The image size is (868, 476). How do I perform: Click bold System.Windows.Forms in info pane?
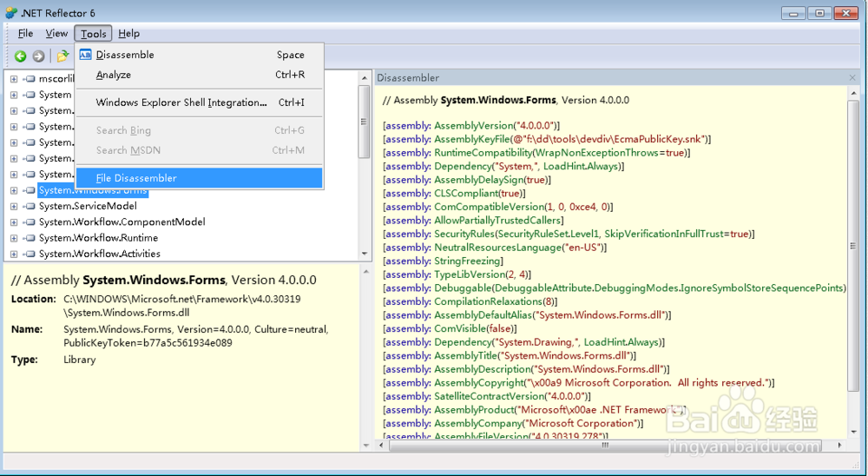coord(154,280)
